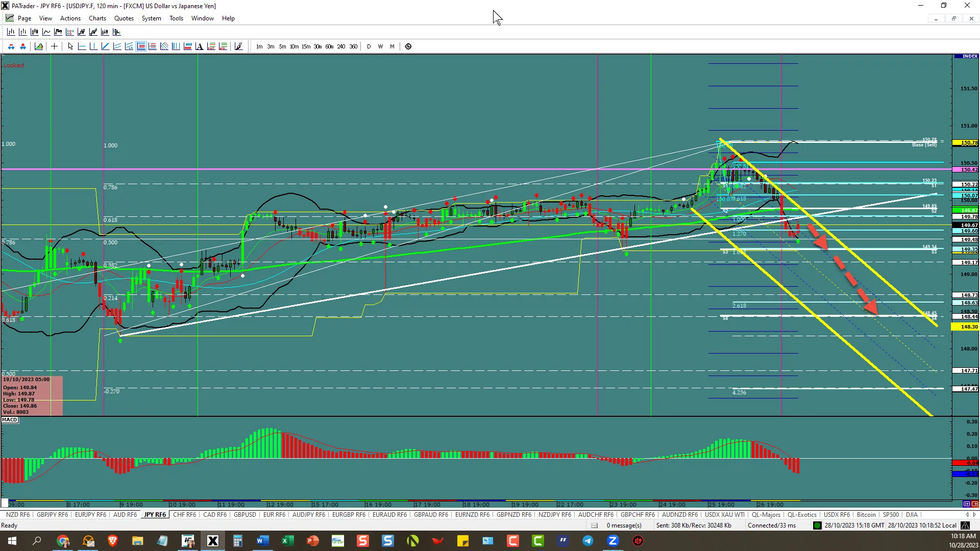This screenshot has width=980, height=551.
Task: Activate the crosshair cursor tool
Action: (54, 46)
